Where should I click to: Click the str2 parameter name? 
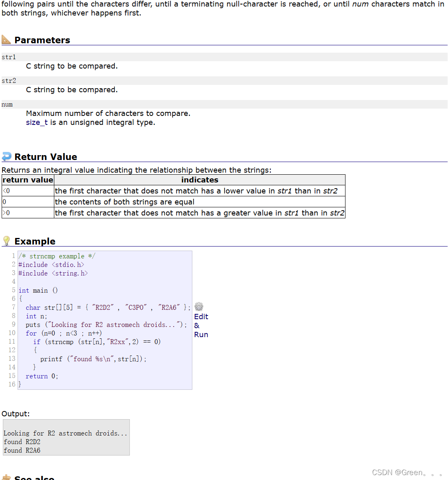(x=9, y=81)
